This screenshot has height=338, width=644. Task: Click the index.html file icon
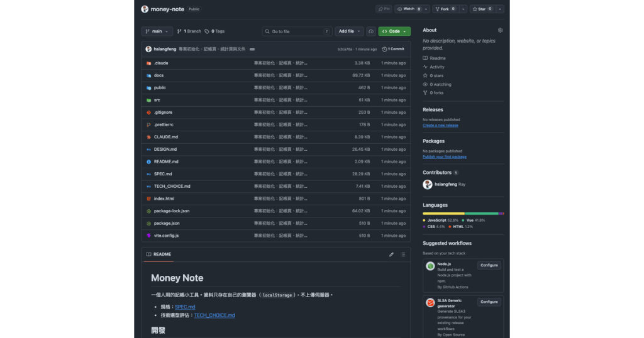(148, 199)
